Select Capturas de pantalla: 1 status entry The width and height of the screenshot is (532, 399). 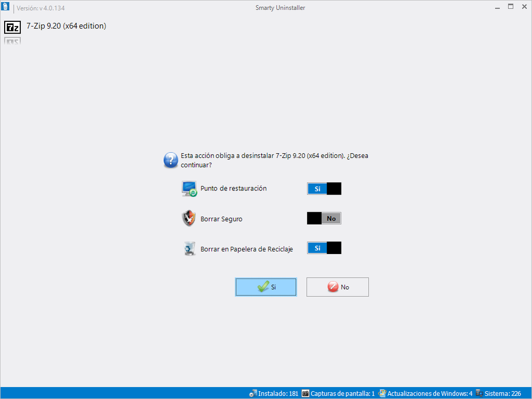338,394
